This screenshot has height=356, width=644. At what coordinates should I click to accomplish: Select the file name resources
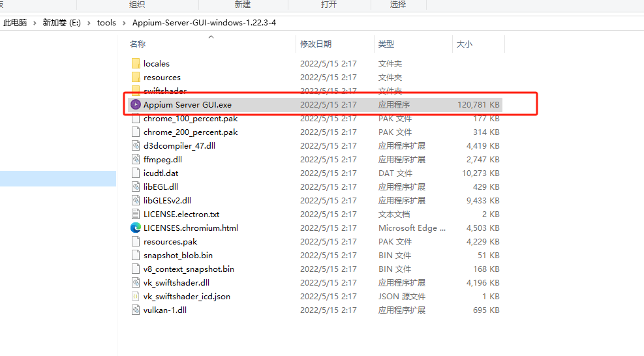coord(162,77)
